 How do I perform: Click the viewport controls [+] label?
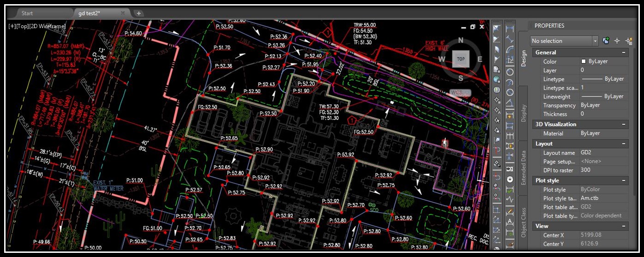tap(12, 26)
